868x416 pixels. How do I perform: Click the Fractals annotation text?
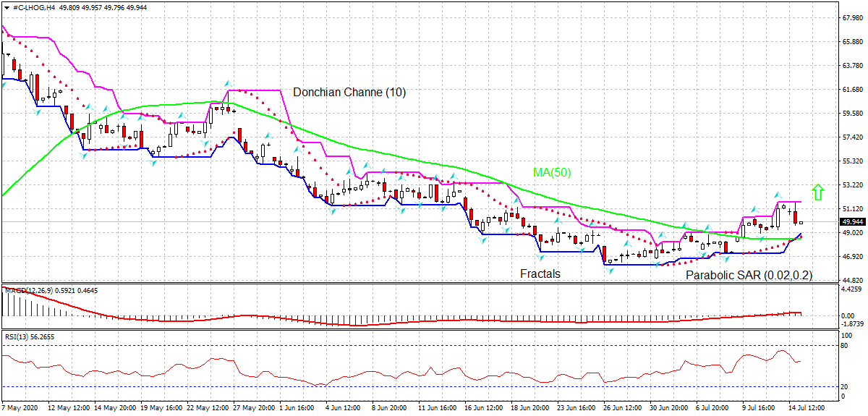tap(540, 274)
